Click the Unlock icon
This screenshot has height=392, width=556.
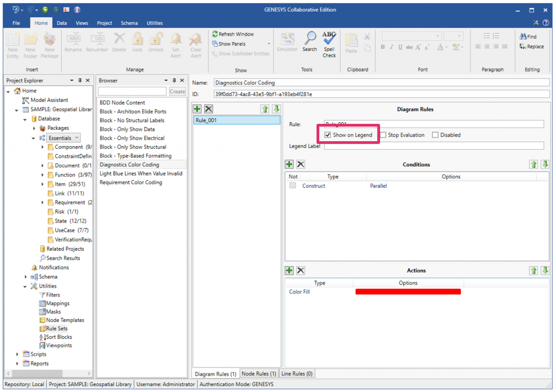point(156,39)
